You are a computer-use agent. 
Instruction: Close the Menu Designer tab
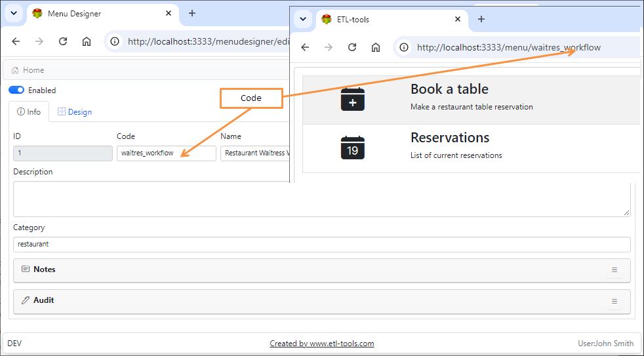[x=169, y=14]
